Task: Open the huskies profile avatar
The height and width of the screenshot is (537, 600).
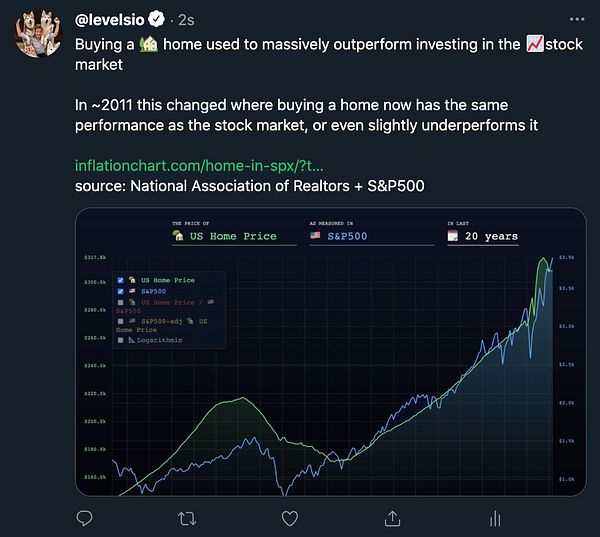Action: (x=39, y=33)
